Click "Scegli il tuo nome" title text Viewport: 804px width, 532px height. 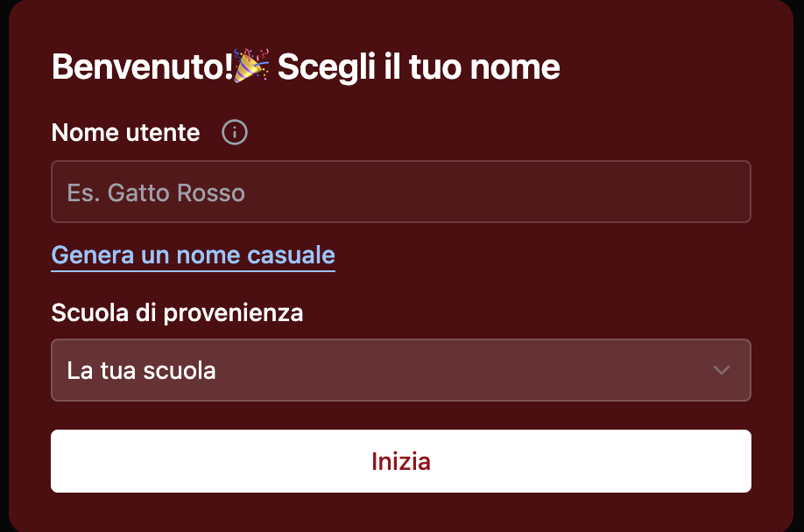tap(419, 67)
